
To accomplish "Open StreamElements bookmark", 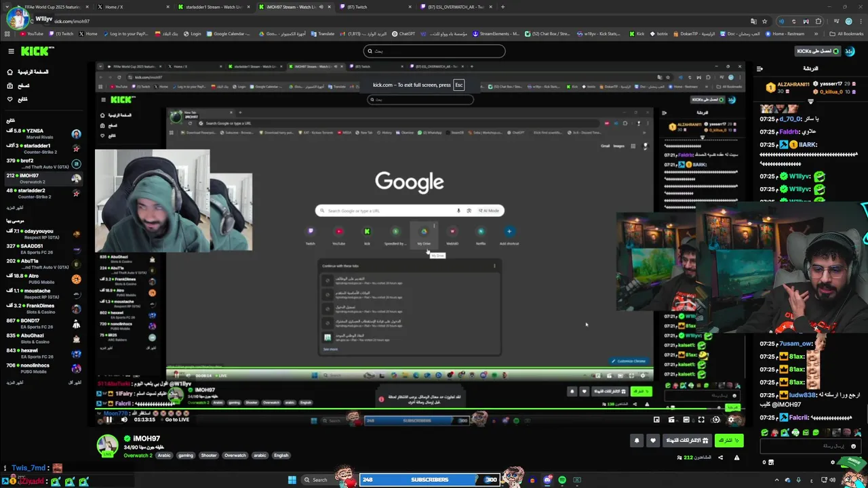I will coord(496,34).
